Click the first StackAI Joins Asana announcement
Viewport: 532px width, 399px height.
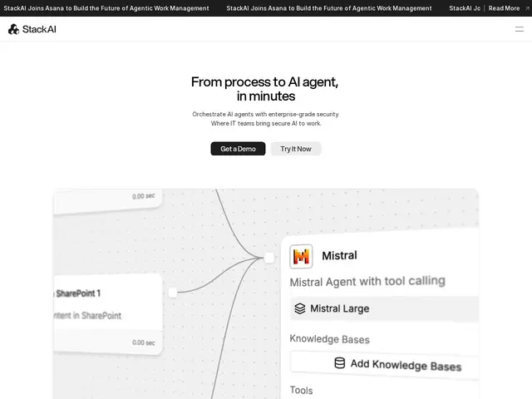(106, 8)
